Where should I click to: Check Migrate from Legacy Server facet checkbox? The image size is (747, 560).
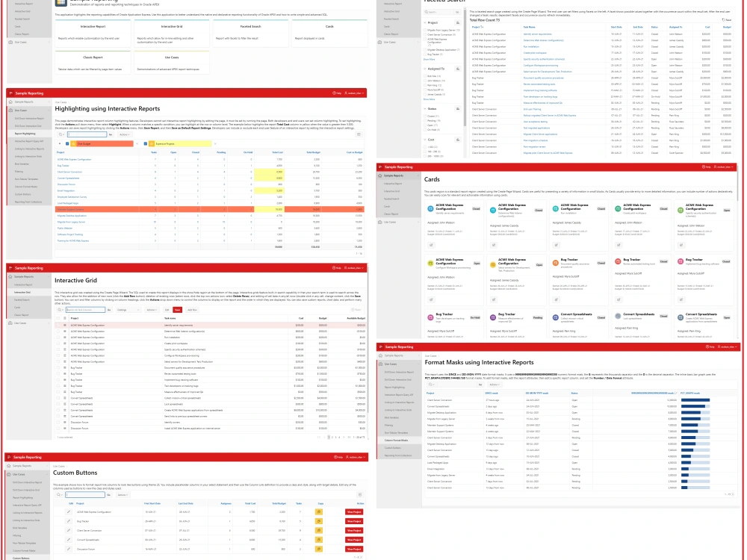426,30
